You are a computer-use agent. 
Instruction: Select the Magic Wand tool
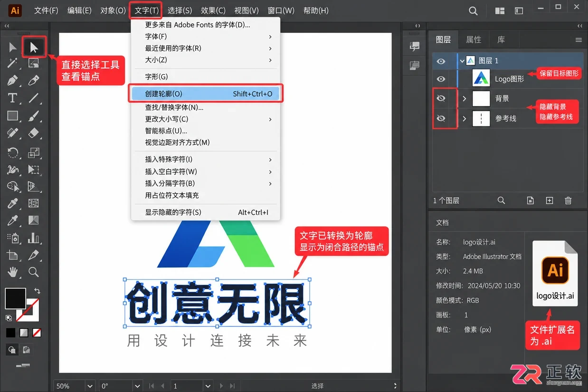(13, 63)
